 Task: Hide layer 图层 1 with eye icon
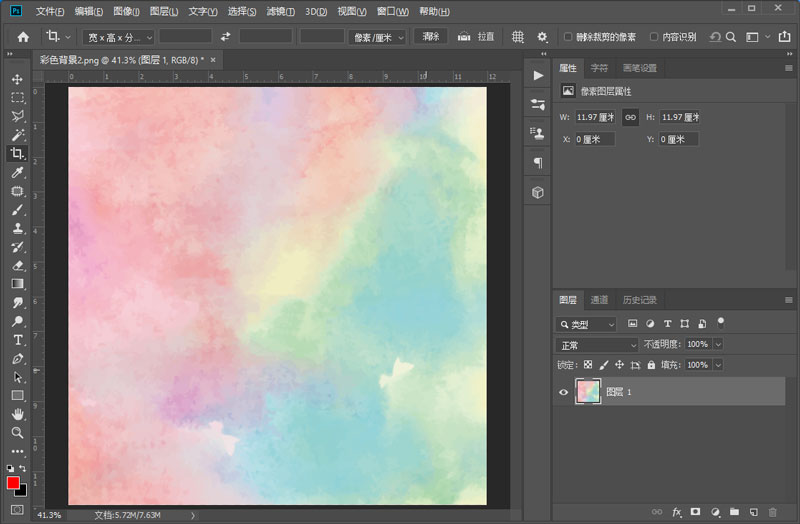pyautogui.click(x=563, y=392)
